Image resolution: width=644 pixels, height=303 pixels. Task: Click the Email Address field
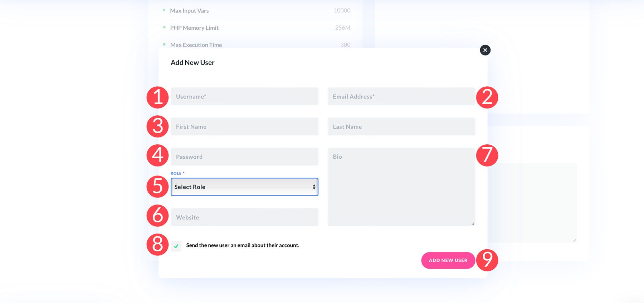click(x=401, y=96)
